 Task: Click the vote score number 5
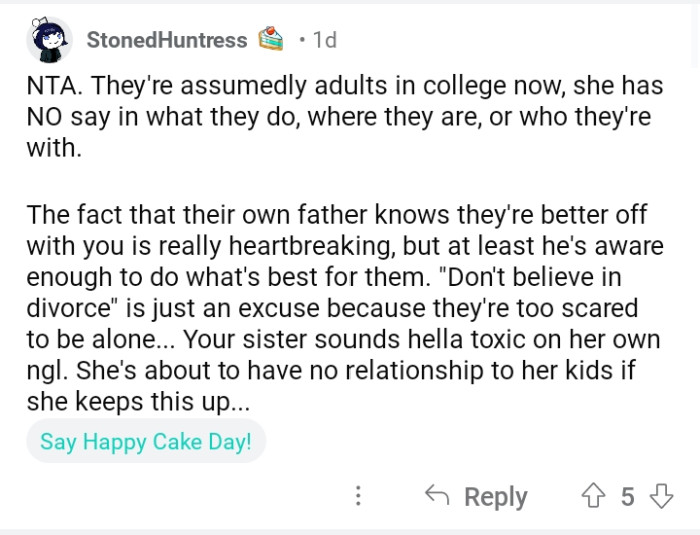(627, 497)
